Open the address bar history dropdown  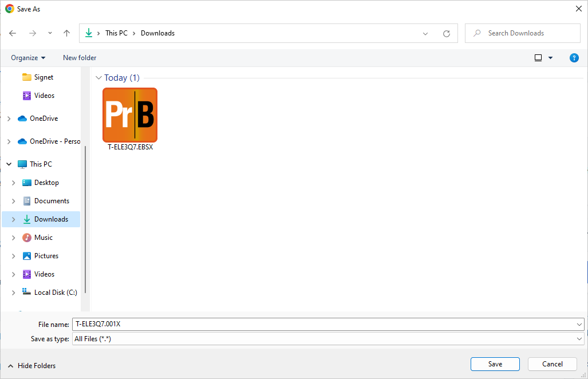[x=425, y=33]
